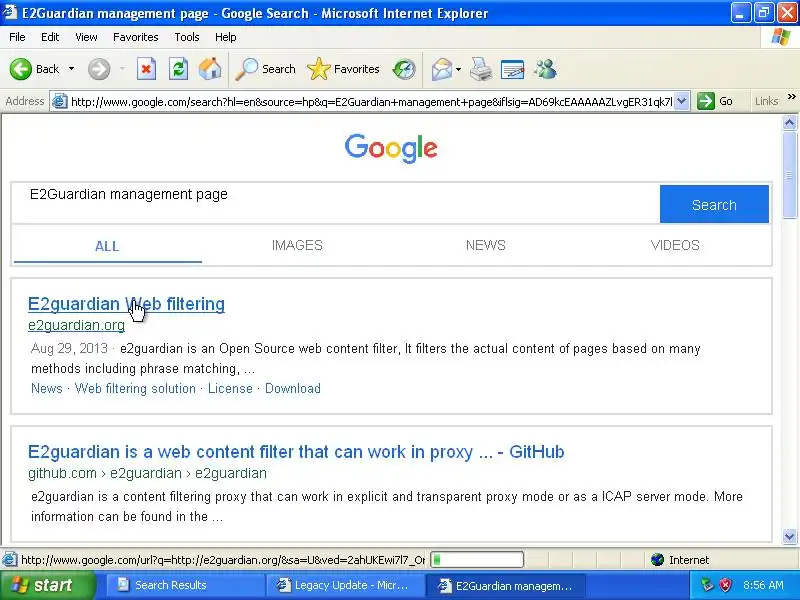
Task: Click the 8:56 AM tray clock
Action: coord(763,585)
